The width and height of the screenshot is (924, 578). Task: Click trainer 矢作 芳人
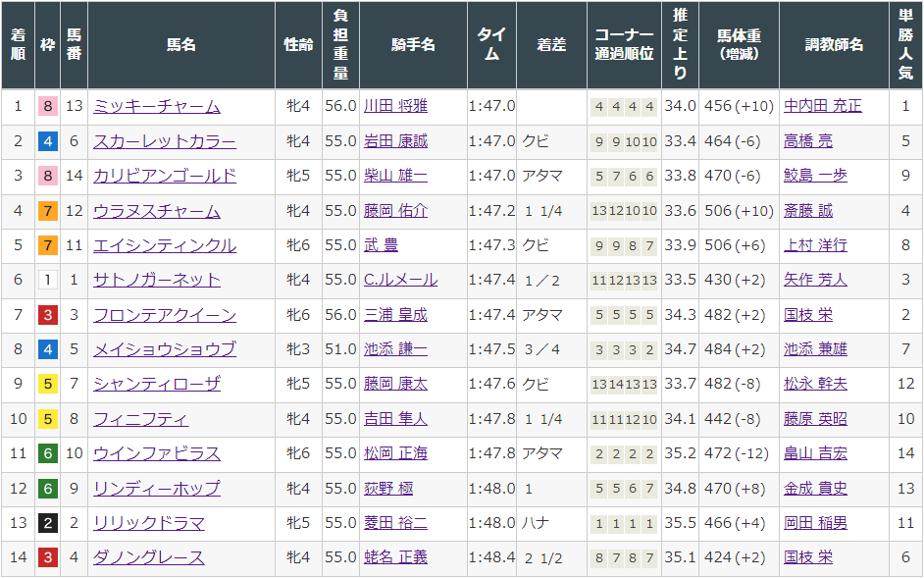click(815, 280)
